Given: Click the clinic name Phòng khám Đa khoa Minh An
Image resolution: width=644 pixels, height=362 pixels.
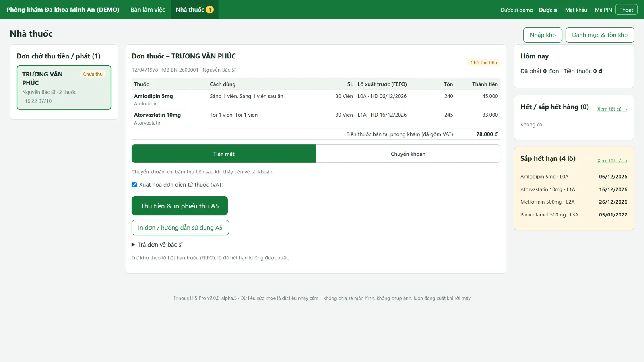Looking at the screenshot, I should coord(63,10).
